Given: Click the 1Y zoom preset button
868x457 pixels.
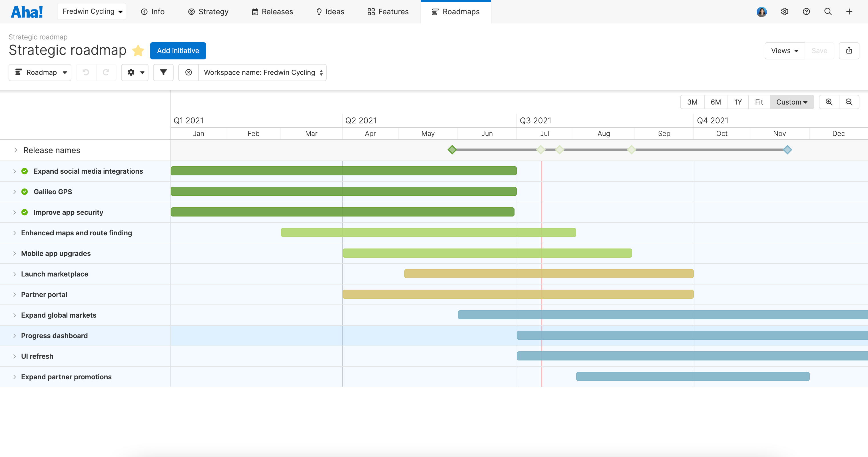Looking at the screenshot, I should [738, 102].
